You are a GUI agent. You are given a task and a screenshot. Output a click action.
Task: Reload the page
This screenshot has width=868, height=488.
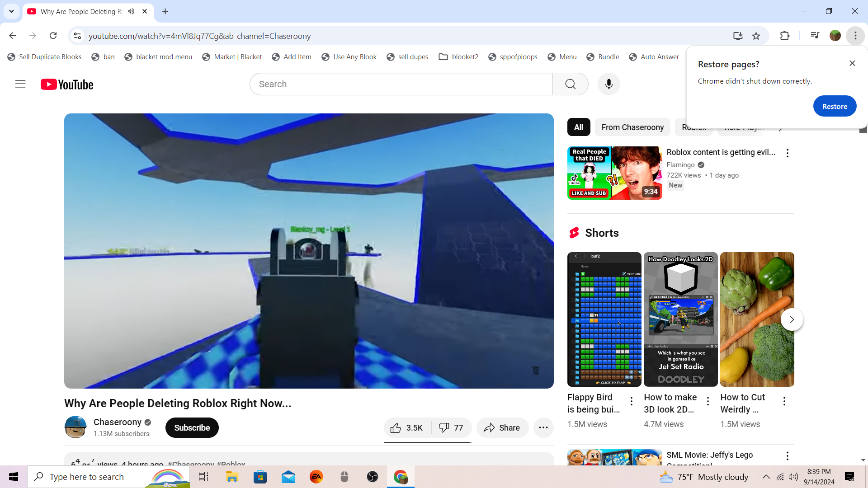click(x=53, y=36)
